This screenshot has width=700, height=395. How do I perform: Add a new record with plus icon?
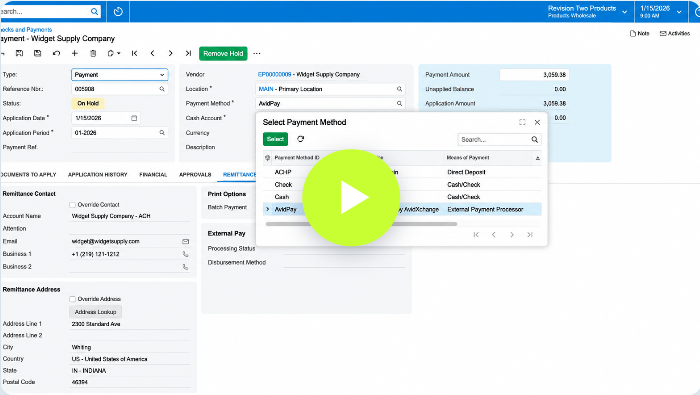point(75,53)
